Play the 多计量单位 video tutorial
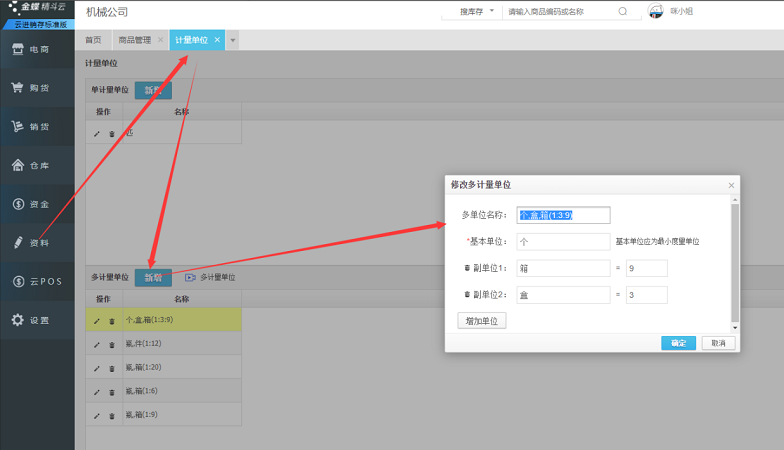This screenshot has height=450, width=784. (x=190, y=277)
